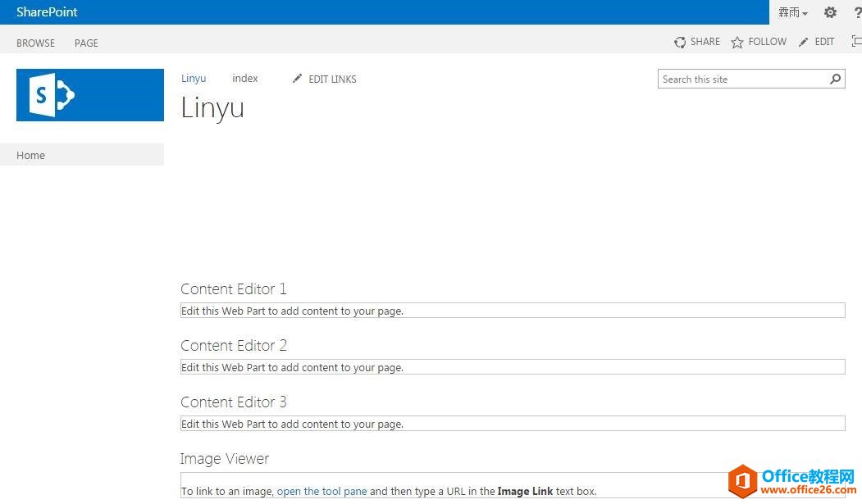This screenshot has height=504, width=862.
Task: Switch to the BROWSE ribbon tab
Action: click(x=36, y=43)
